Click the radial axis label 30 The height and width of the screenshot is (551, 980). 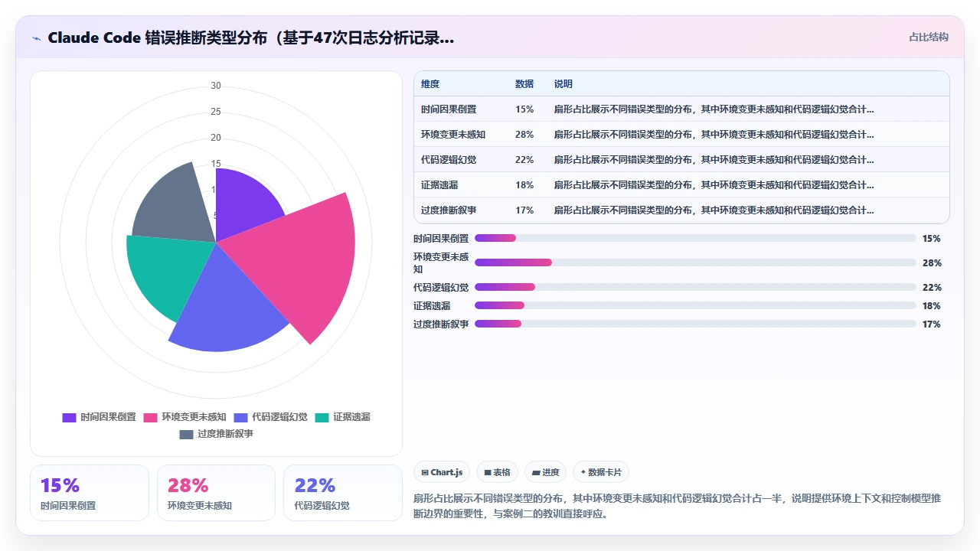(216, 86)
